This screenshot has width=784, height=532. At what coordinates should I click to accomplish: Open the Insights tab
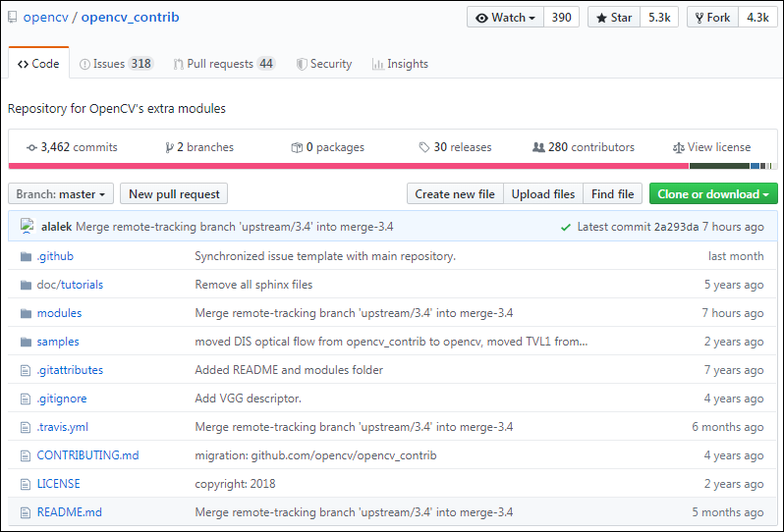(400, 64)
